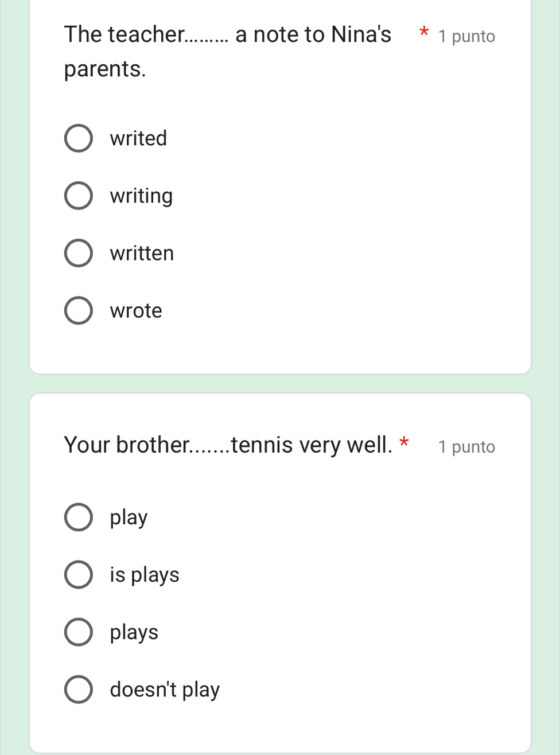Click the "wrote" answer label text
560x755 pixels.
point(136,310)
